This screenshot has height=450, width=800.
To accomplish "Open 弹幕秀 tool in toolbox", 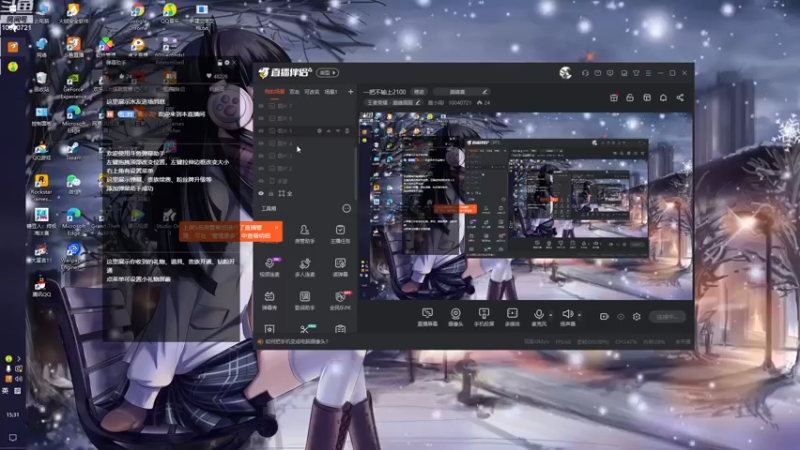I will tap(269, 301).
